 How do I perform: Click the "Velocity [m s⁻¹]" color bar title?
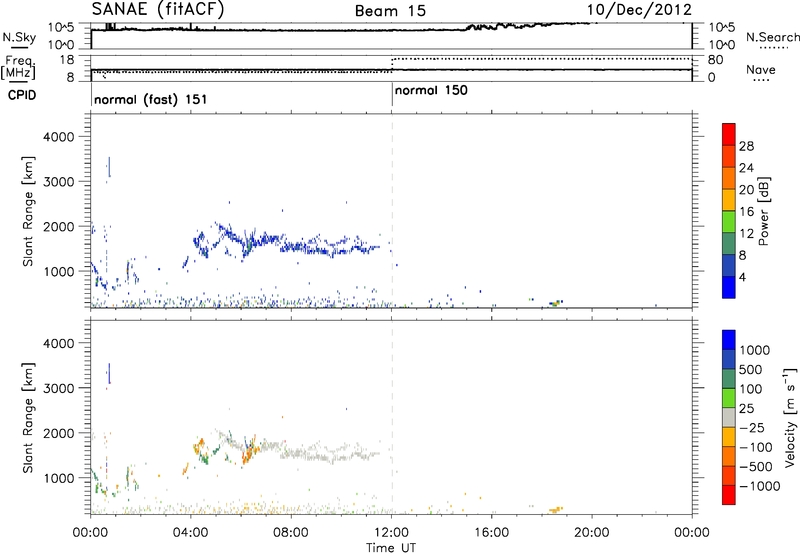pyautogui.click(x=790, y=417)
